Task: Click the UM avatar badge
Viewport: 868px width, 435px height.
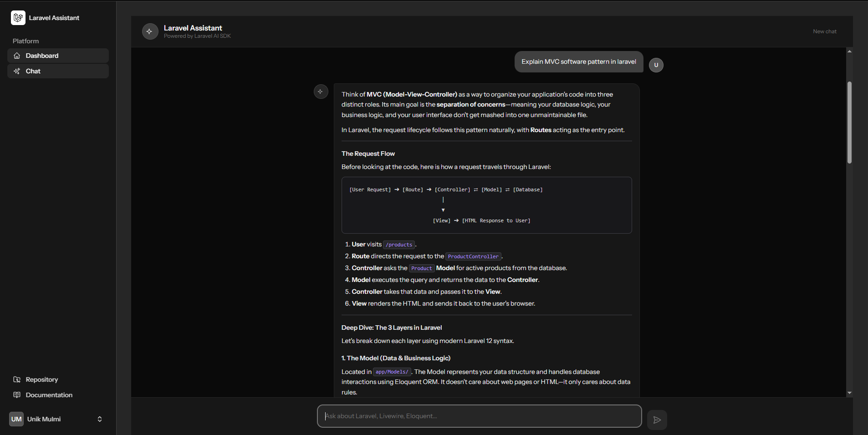Action: click(16, 419)
